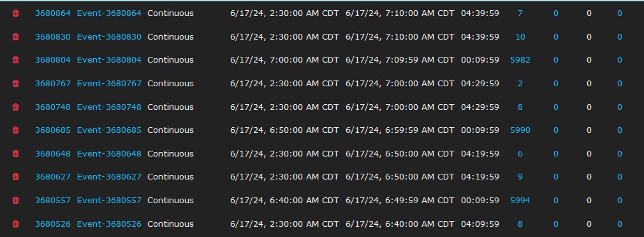Image resolution: width=644 pixels, height=237 pixels.
Task: Open event ID 3680864 link
Action: point(52,13)
